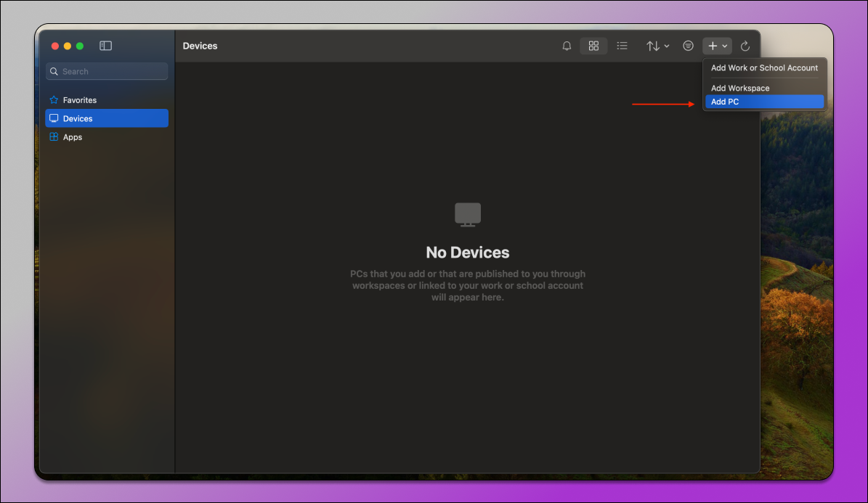Screen dimensions: 868x503
Task: Open Apps in the sidebar
Action: tap(107, 137)
